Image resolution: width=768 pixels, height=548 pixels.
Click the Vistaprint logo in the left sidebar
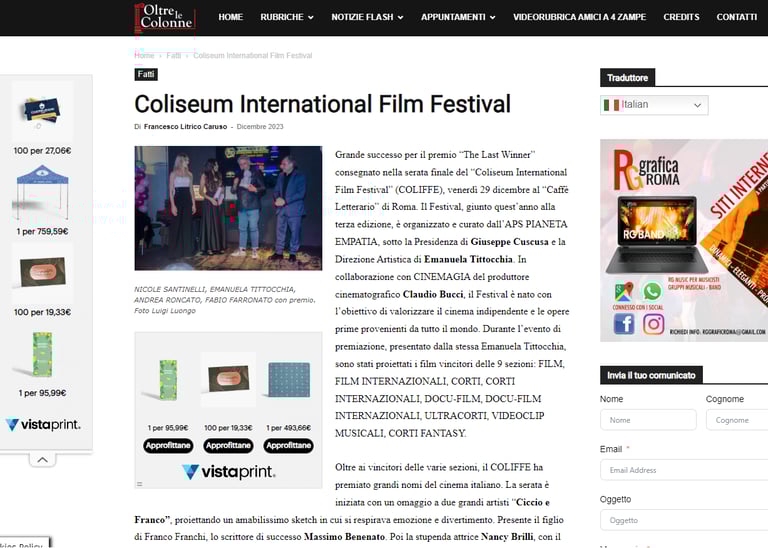(43, 425)
